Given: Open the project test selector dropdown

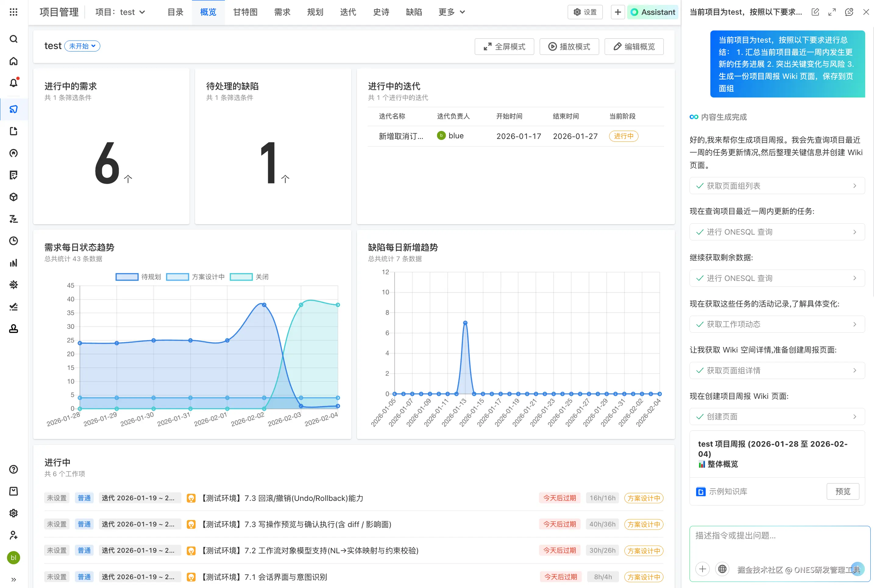Looking at the screenshot, I should pos(120,12).
